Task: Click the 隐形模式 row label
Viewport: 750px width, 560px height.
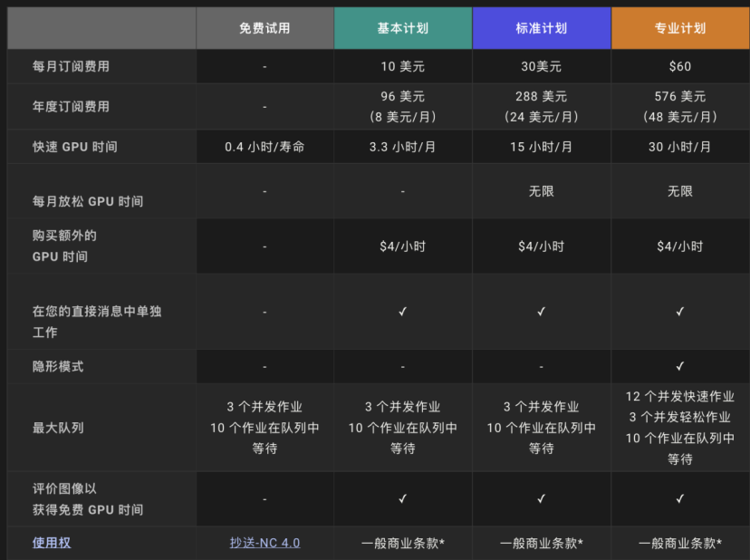Action: [58, 367]
